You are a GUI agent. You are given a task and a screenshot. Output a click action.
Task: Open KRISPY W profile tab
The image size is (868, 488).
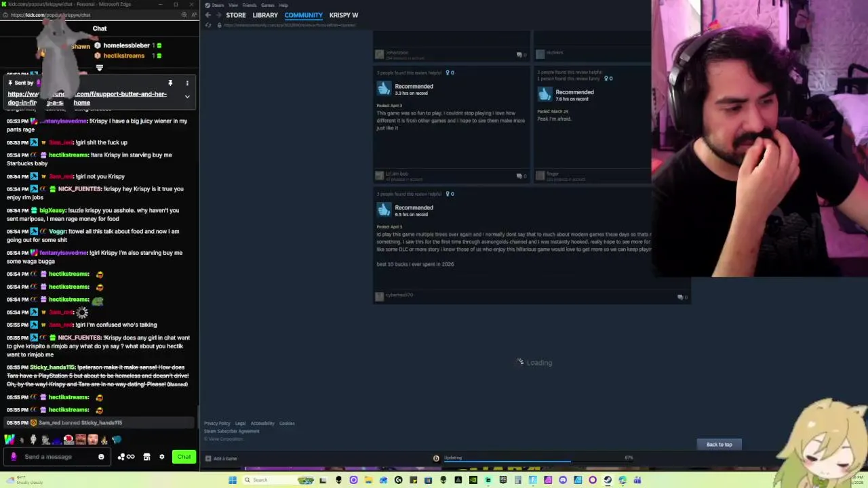click(344, 15)
